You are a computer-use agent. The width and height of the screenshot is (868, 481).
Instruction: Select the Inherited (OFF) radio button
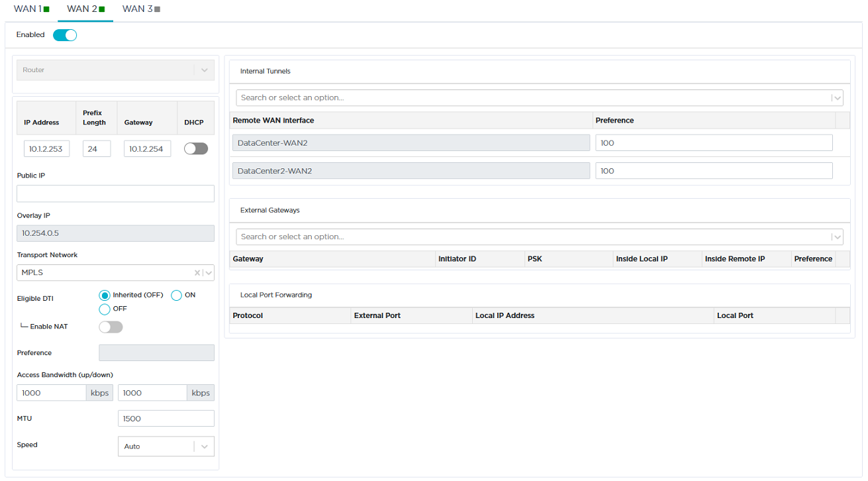pos(104,295)
